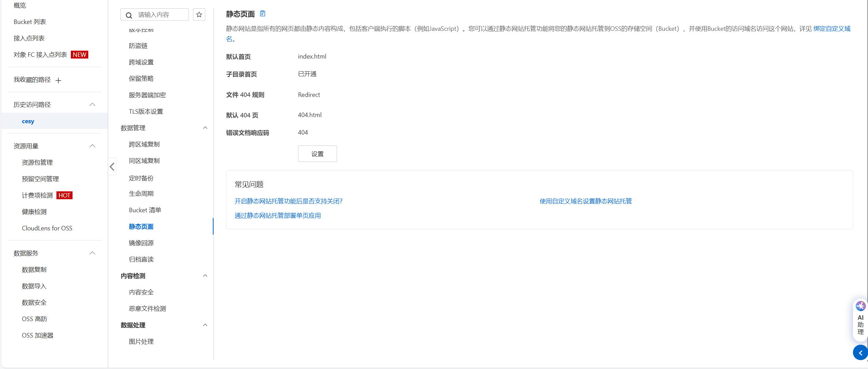The width and height of the screenshot is (868, 369).
Task: Click the magnifier search icon in the menu panel
Action: 129,15
